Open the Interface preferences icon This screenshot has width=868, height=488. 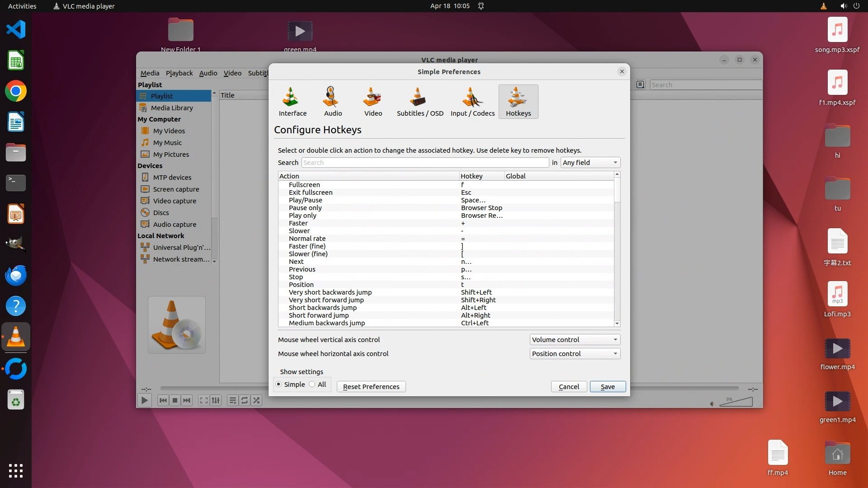tap(292, 102)
